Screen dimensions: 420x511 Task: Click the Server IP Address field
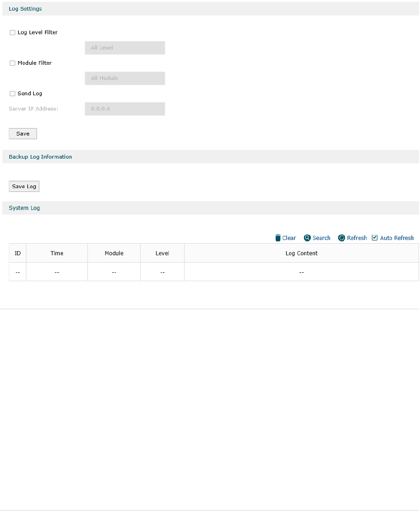click(125, 109)
